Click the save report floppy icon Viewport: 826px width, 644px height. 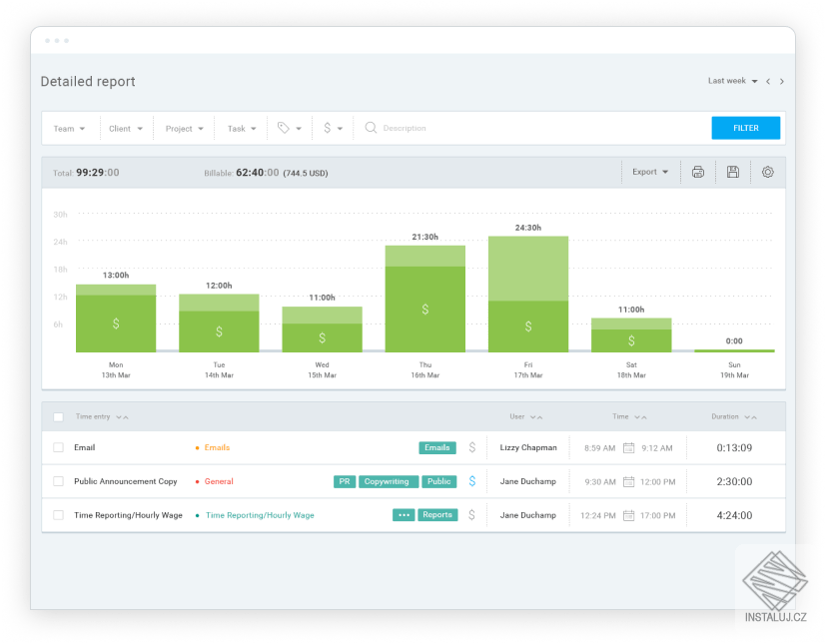tap(732, 172)
